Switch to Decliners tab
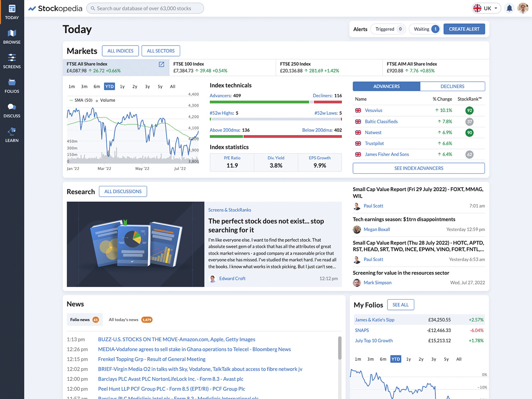Screen dimensions: 532x399 (x=452, y=87)
